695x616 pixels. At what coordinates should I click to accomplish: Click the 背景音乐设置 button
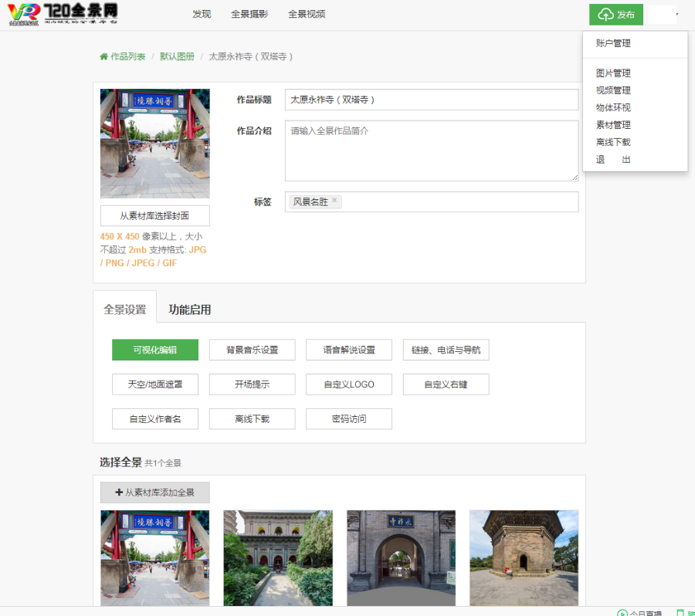[252, 350]
